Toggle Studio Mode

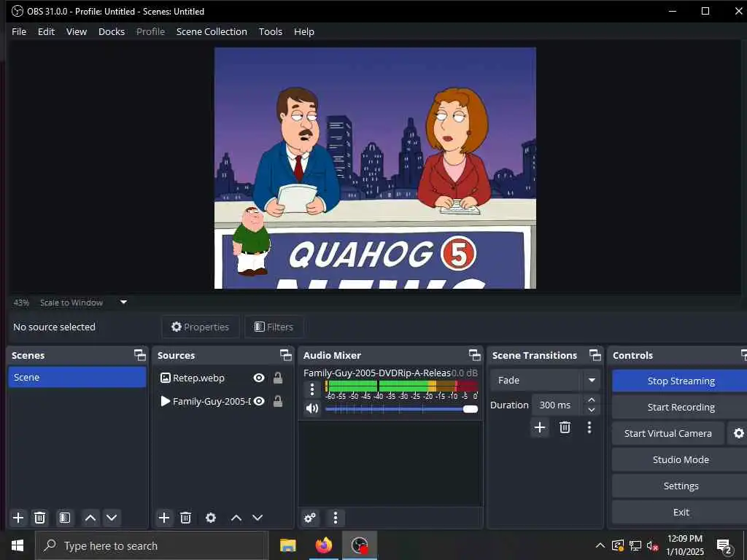(681, 459)
